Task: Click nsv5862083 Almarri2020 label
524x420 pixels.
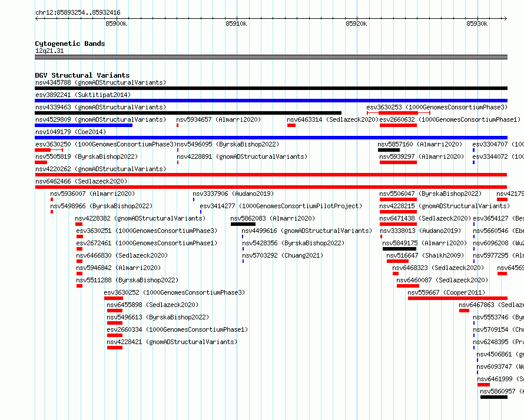Action: point(273,218)
